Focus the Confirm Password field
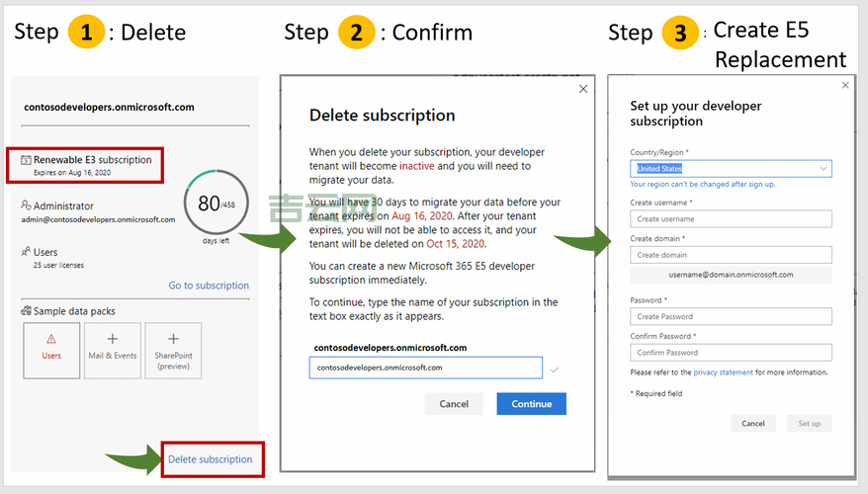Screen dimensions: 868x494 click(732, 353)
